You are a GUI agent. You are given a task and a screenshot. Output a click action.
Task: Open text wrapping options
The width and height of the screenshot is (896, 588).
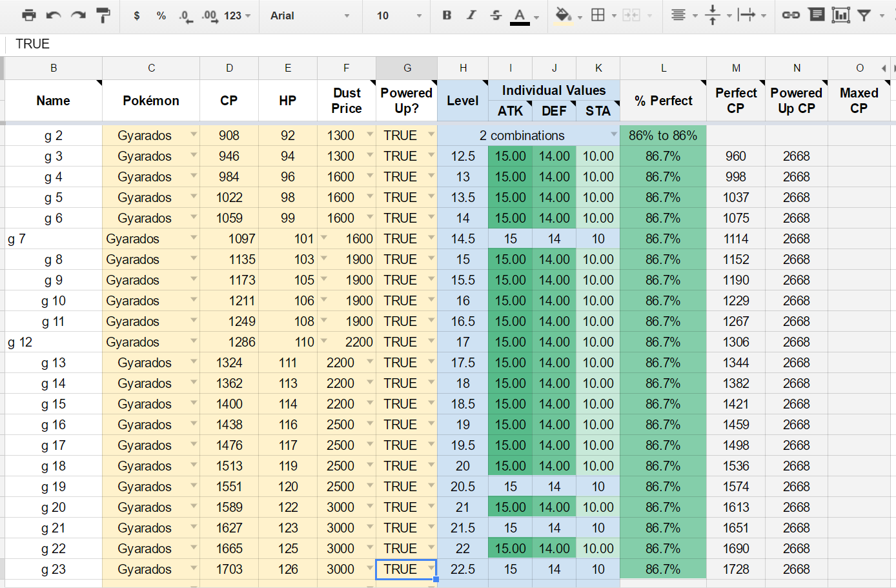click(746, 15)
